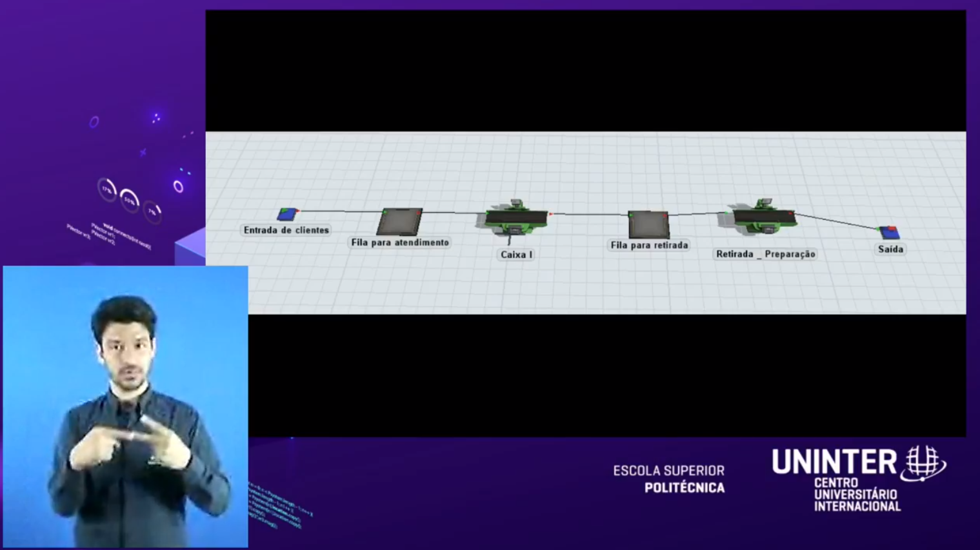This screenshot has height=550, width=980.
Task: Select connector between Caixa I and Fila para retirada
Action: tap(588, 214)
